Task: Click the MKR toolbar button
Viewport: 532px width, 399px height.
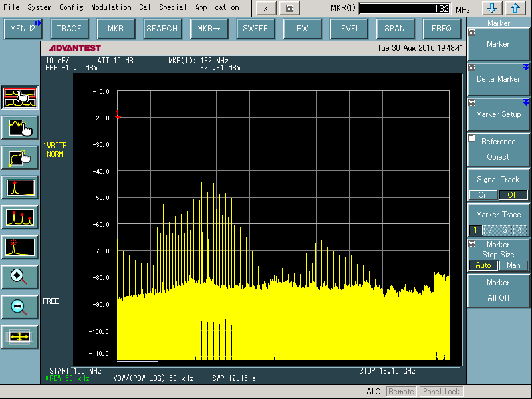Action: (x=116, y=29)
